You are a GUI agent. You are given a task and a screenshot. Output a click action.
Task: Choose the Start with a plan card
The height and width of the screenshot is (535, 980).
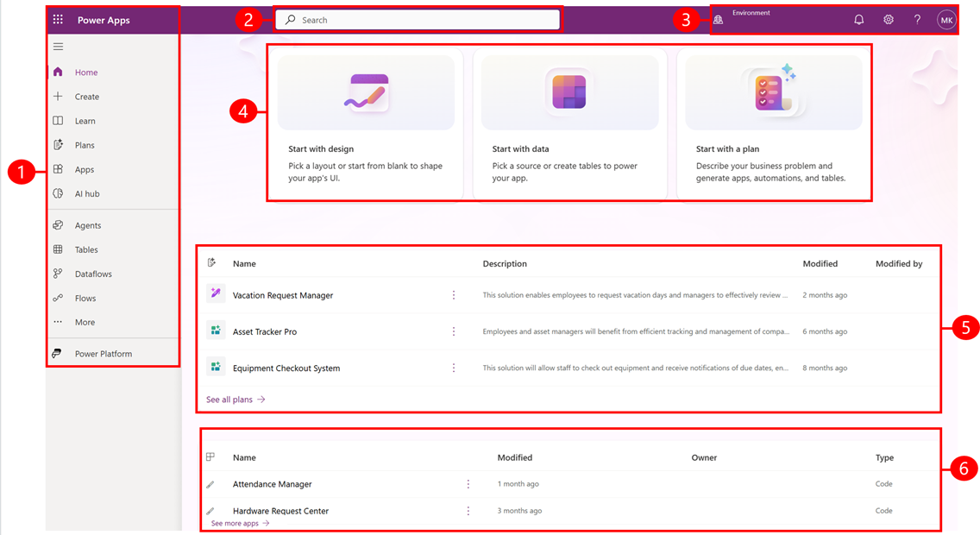773,123
